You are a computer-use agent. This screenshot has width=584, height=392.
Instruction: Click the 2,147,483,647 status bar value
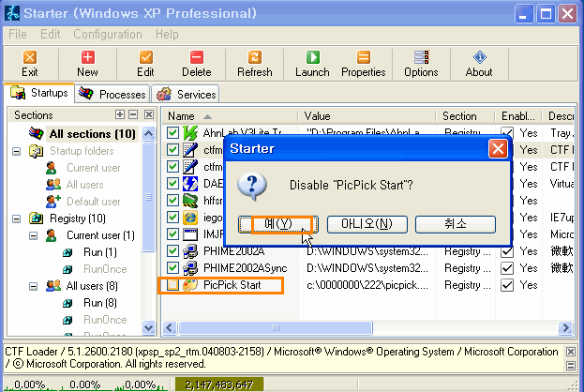pyautogui.click(x=219, y=384)
